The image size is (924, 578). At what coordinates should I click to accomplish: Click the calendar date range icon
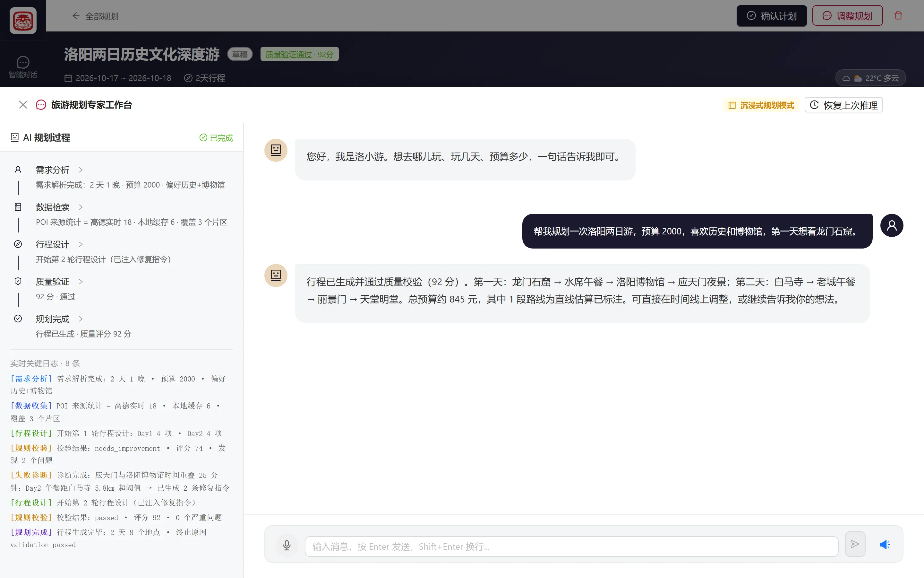[68, 78]
